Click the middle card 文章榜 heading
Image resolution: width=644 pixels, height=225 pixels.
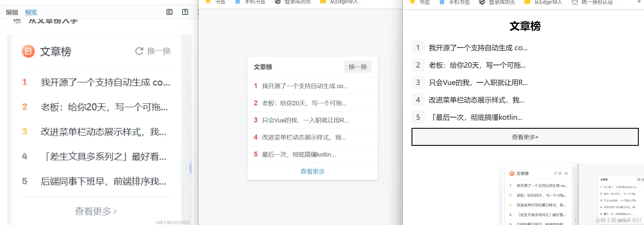tap(263, 67)
